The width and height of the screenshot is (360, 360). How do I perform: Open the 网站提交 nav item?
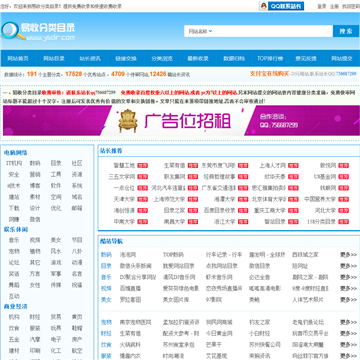click(x=342, y=59)
